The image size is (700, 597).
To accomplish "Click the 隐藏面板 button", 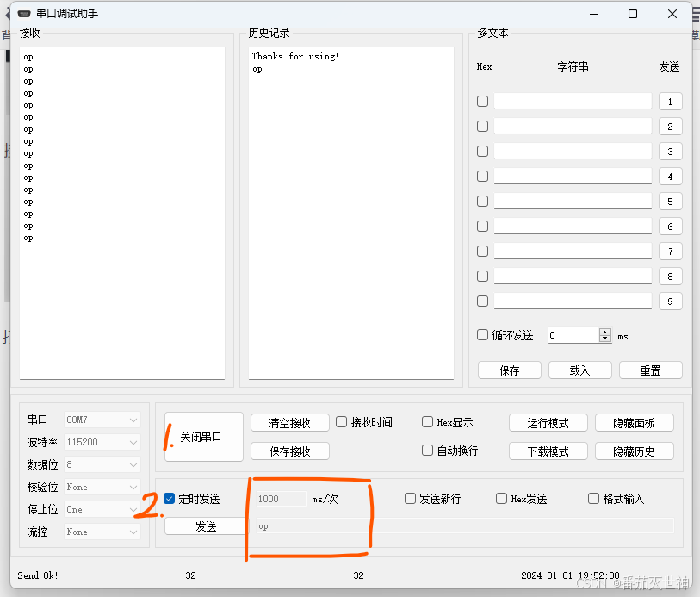I will click(634, 423).
